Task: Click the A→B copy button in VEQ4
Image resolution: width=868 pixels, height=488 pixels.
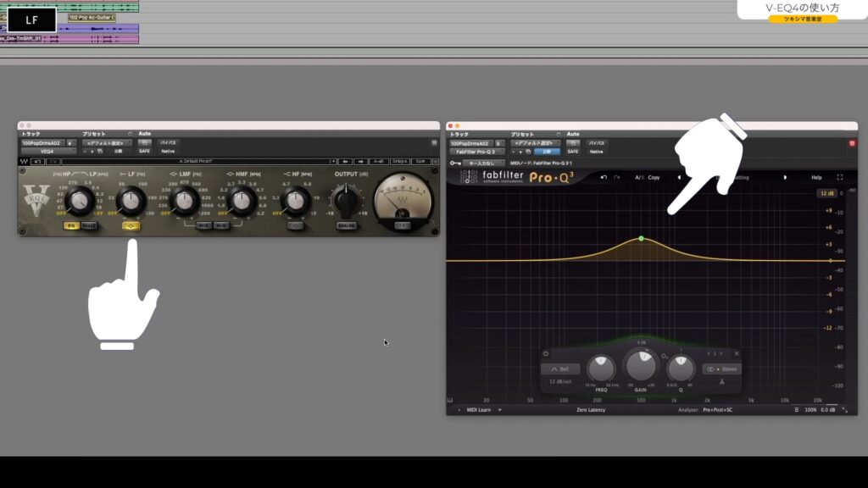Action: [x=378, y=162]
